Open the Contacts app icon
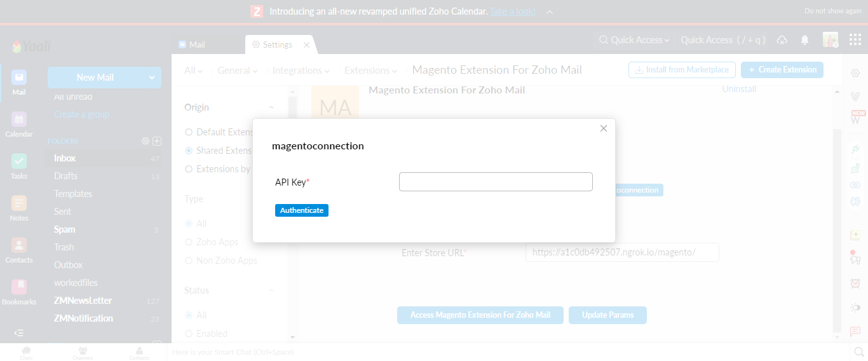868x361 pixels. click(x=19, y=245)
